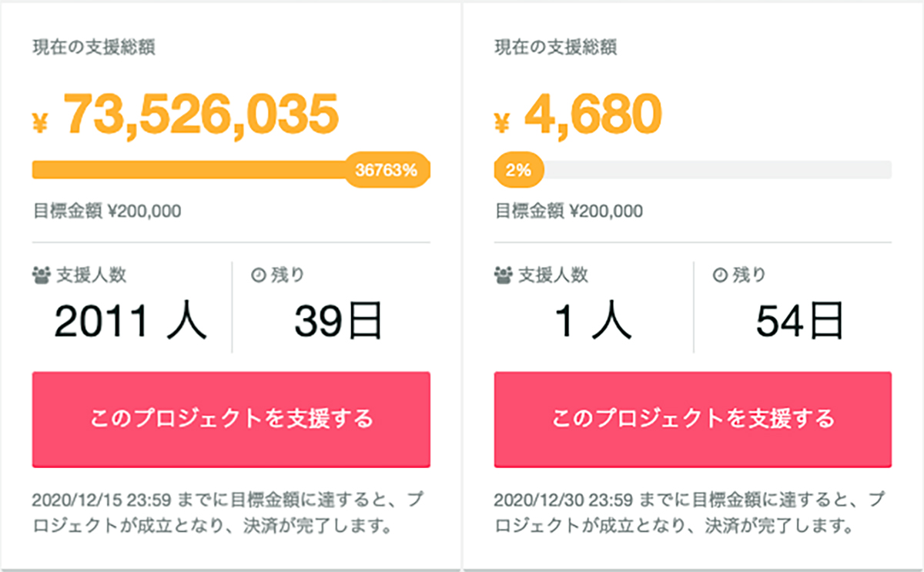Screen dimensions: 924x572
Task: Select the 2% progress badge
Action: pos(519,170)
